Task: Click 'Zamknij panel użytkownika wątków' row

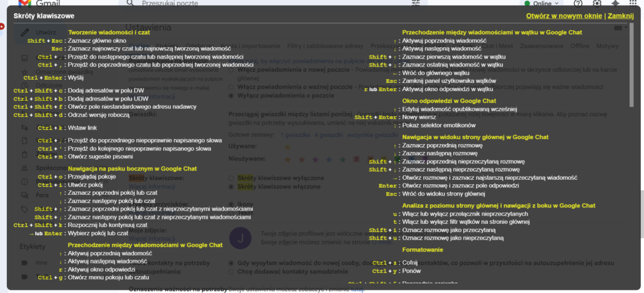Action: [449, 81]
